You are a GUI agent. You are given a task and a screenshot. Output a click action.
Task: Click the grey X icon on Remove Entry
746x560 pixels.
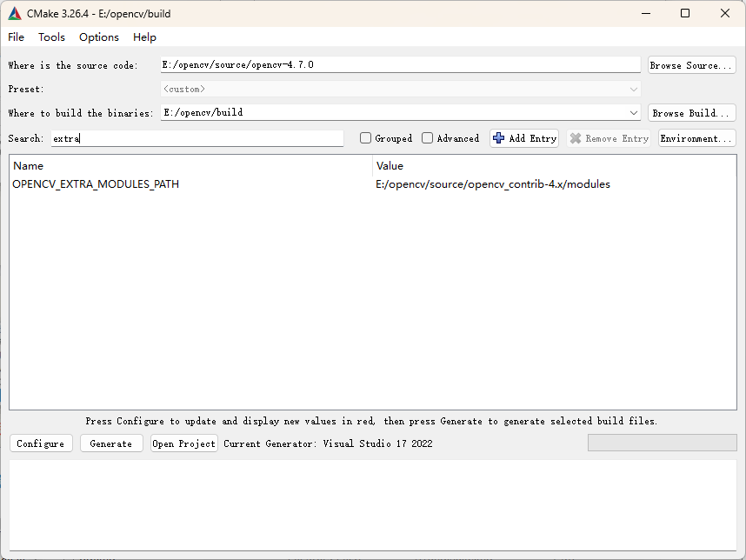(x=576, y=138)
